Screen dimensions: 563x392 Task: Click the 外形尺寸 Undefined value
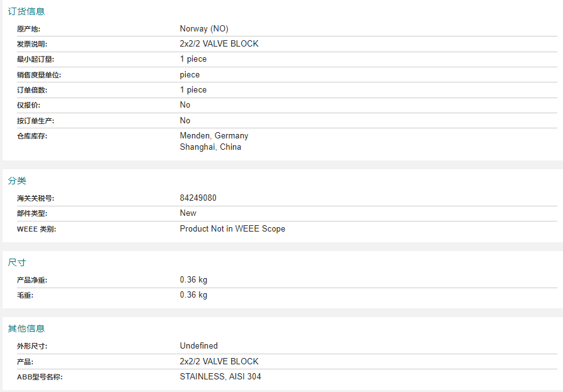198,345
